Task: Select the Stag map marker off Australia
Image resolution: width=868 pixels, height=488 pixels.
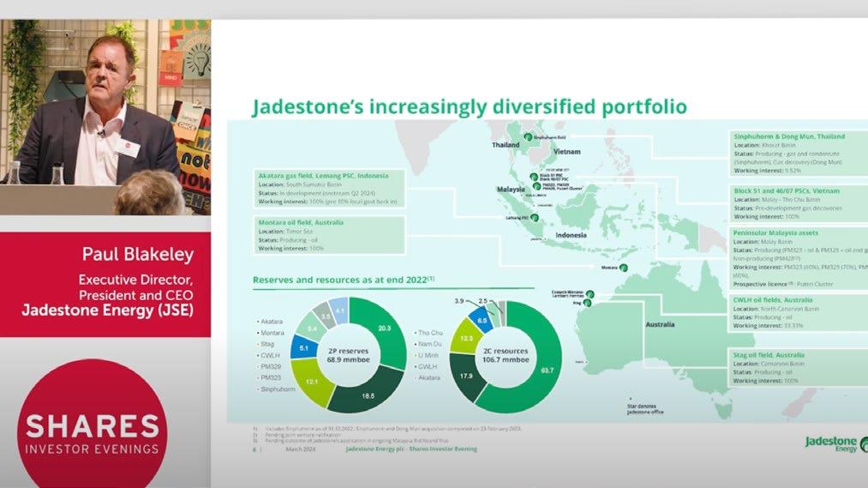Action: 587,303
